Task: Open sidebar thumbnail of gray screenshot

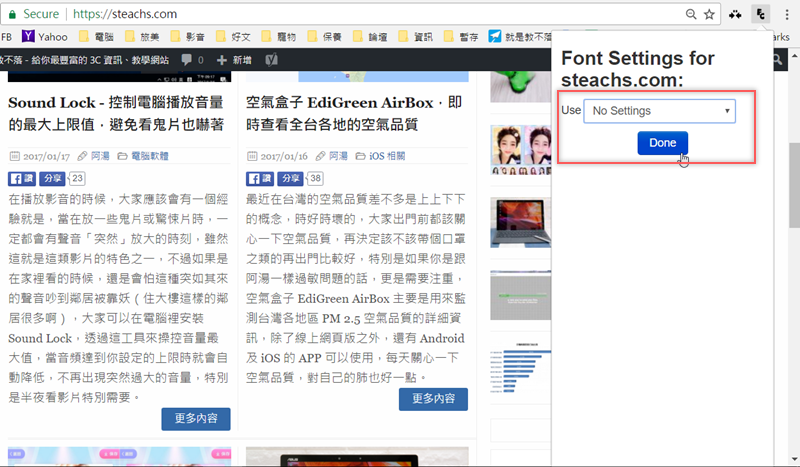Action: coord(520,295)
